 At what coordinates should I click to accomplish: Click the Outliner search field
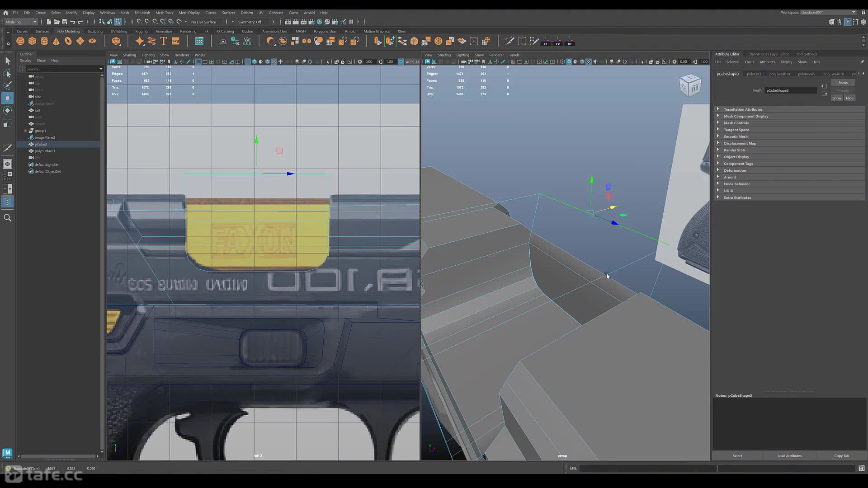point(61,69)
